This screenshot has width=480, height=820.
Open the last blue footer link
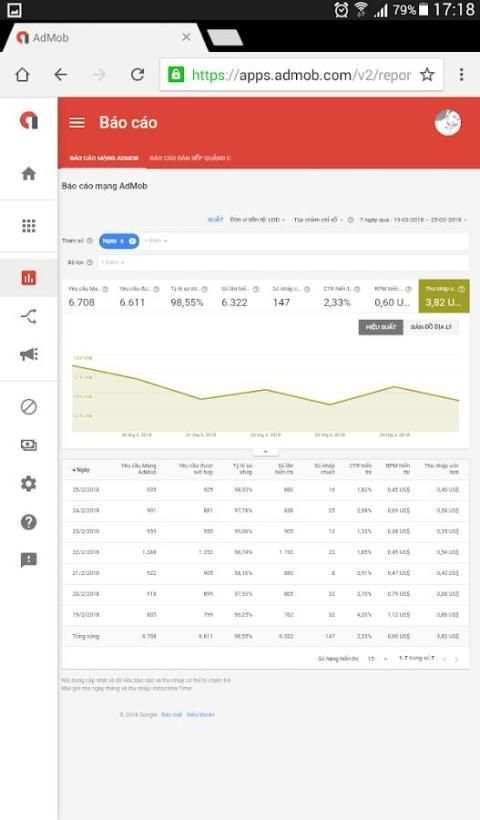[200, 714]
